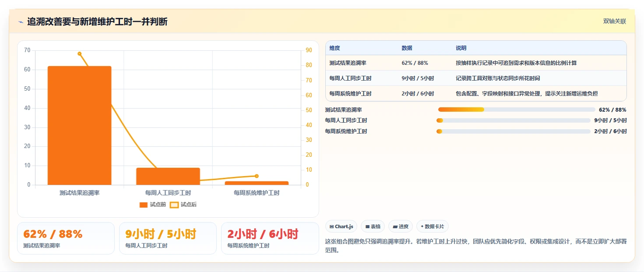
Task: Click the 按抽样执行记录 description cell
Action: 516,63
